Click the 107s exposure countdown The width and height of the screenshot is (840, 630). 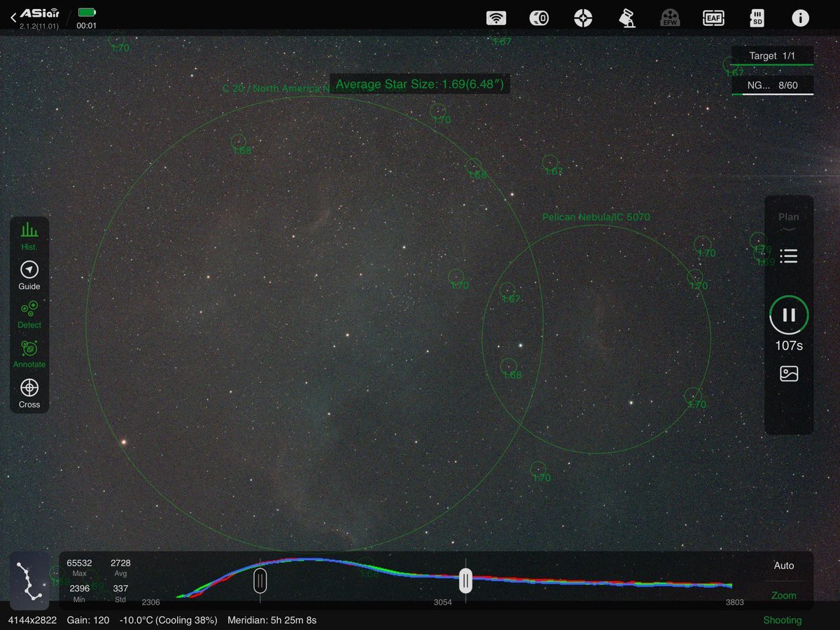pyautogui.click(x=789, y=346)
